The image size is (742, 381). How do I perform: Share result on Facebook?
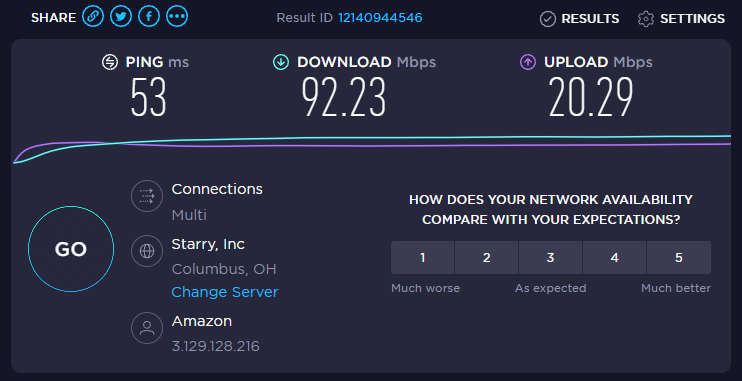pyautogui.click(x=149, y=17)
